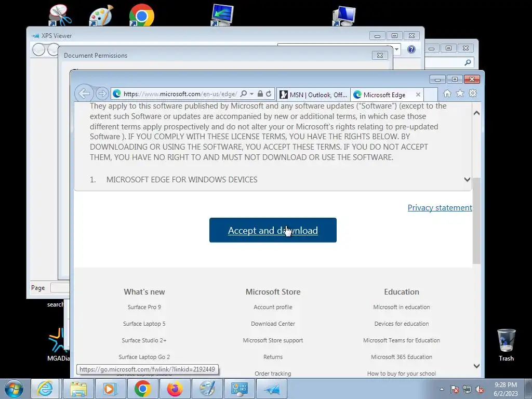532x399 pixels.
Task: Open the address bar dropdown arrow
Action: pyautogui.click(x=252, y=94)
